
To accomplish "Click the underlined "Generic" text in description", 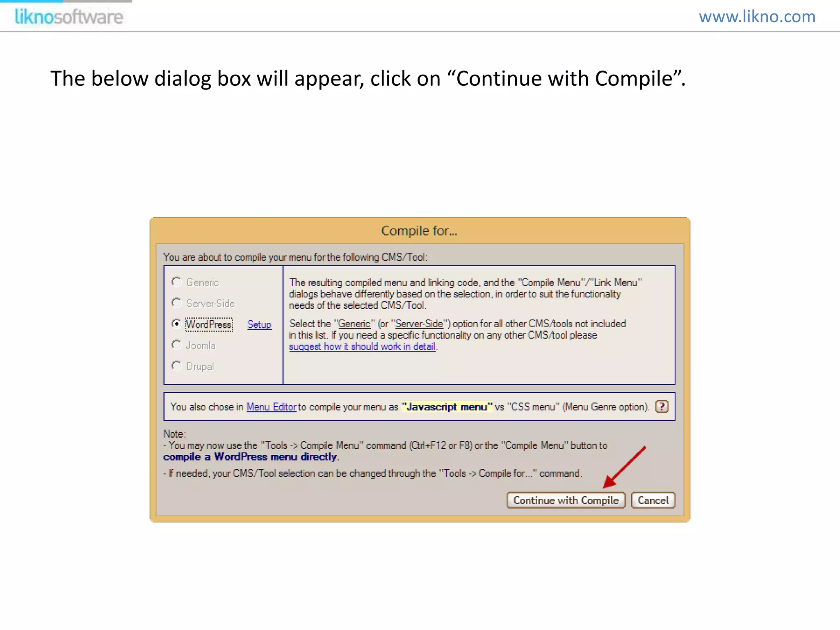I will (354, 324).
